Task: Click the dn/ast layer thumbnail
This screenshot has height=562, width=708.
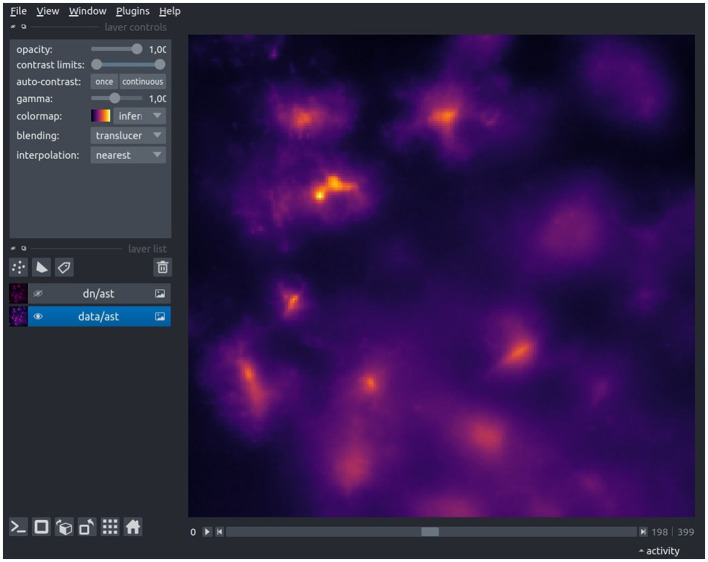Action: (x=19, y=293)
